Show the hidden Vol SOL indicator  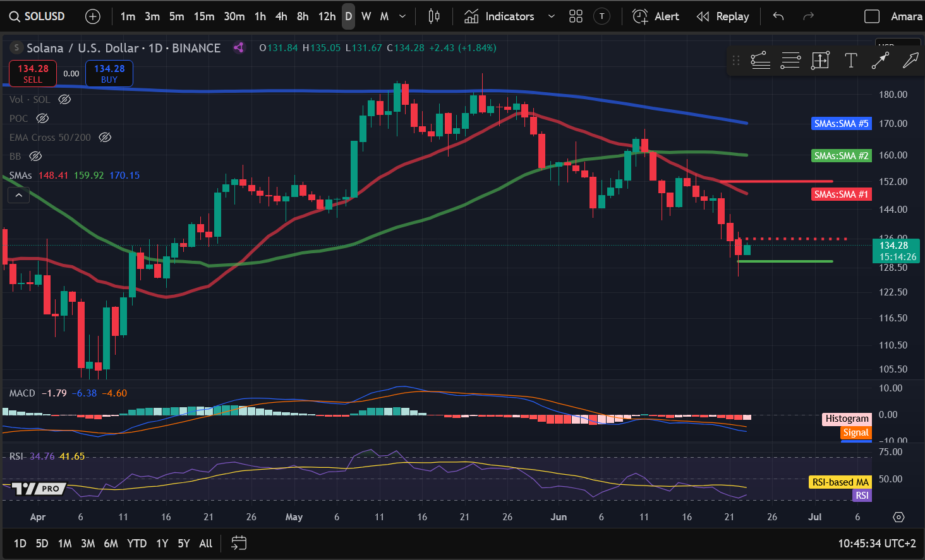pyautogui.click(x=64, y=99)
